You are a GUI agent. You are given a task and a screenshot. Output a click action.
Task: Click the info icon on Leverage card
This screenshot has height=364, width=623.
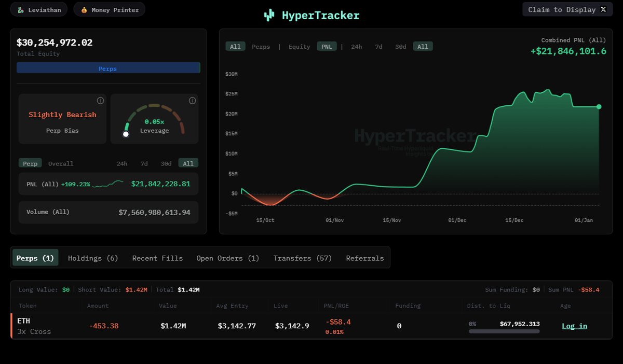(192, 101)
